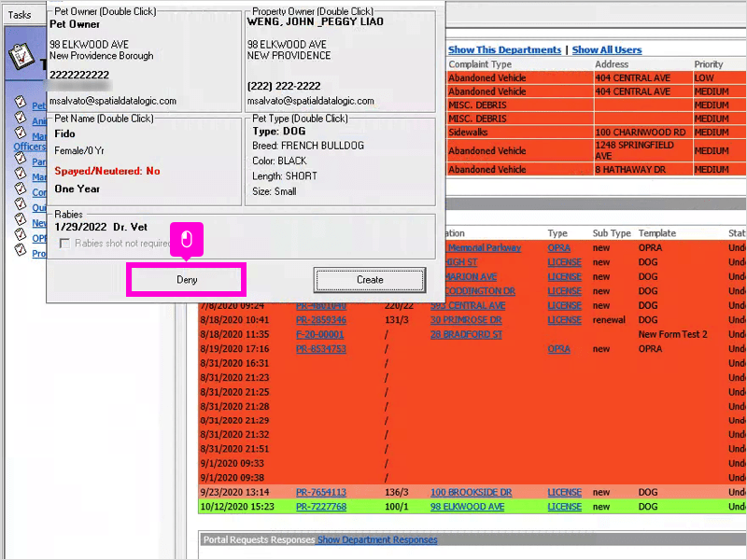Click clipboard icon beside the 'OPI' sidebar link

click(20, 234)
